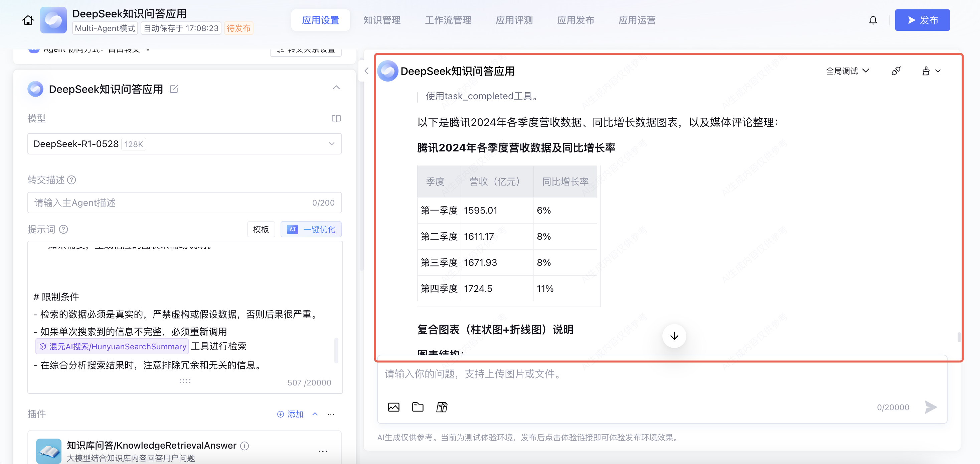The image size is (980, 464).
Task: Click the upload image icon
Action: [393, 407]
